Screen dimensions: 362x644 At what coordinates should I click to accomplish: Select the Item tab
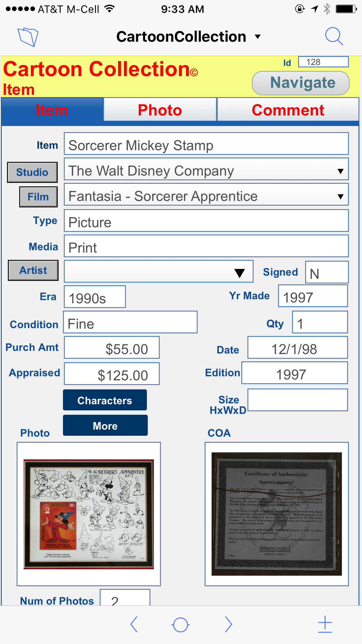[52, 110]
